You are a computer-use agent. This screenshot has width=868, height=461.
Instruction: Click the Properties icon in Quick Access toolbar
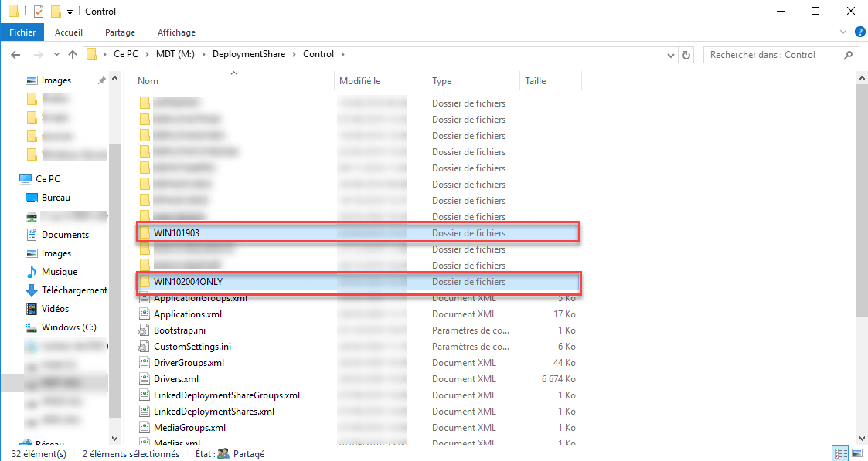(37, 11)
